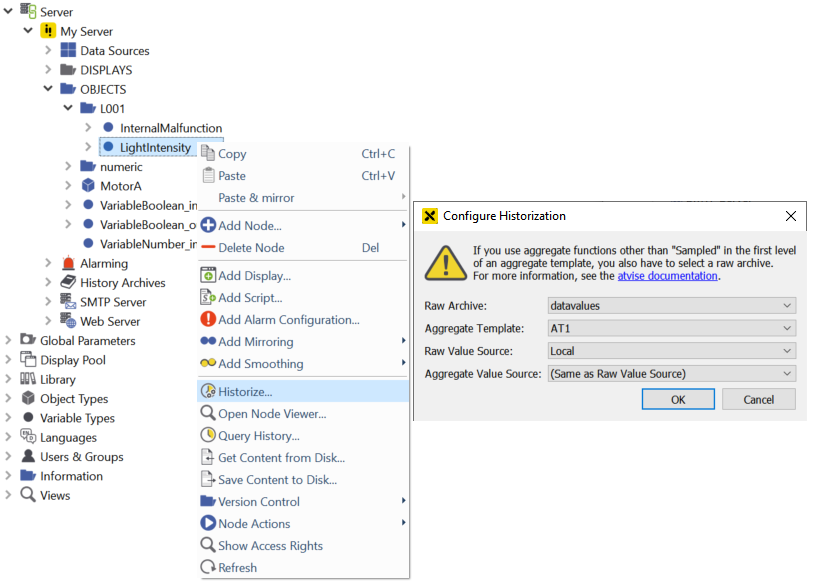Viewport: 813px width, 583px height.
Task: Open the Aggregate Template dropdown
Action: (671, 328)
